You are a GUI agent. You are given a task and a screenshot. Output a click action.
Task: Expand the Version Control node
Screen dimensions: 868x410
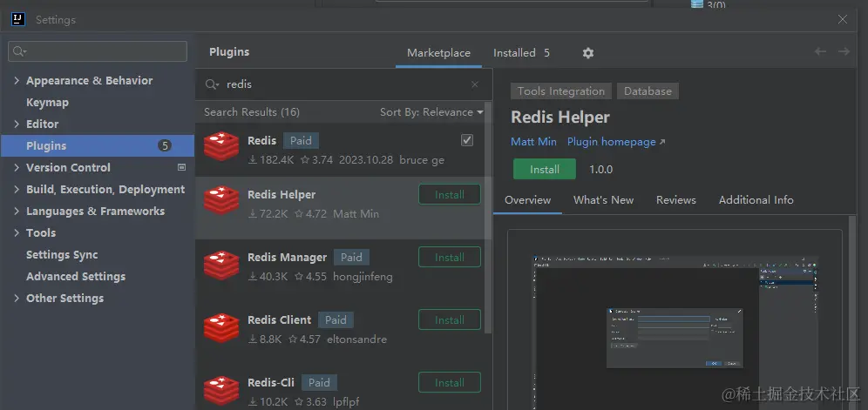click(17, 168)
